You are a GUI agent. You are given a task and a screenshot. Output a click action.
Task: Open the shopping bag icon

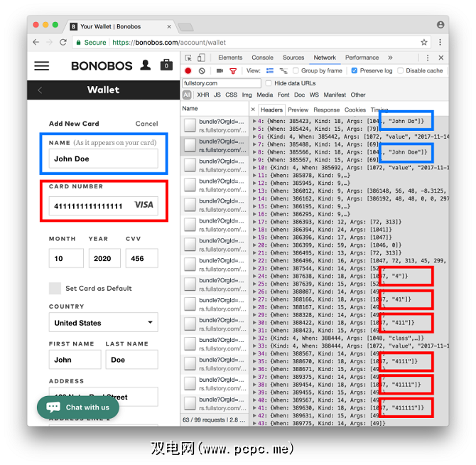click(x=166, y=65)
